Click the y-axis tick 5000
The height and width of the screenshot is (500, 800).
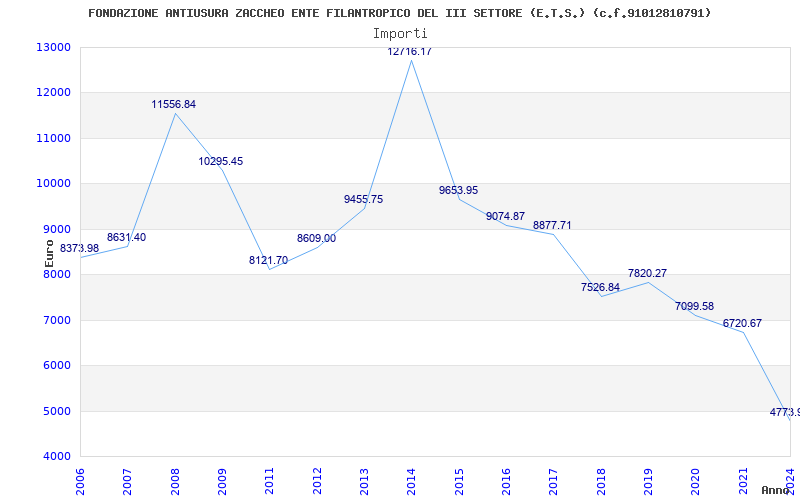coord(56,411)
